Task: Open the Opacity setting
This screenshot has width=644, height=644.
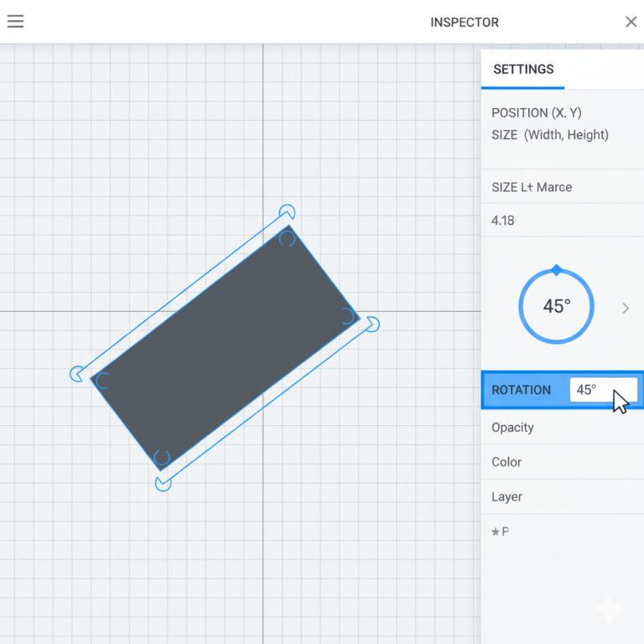Action: coord(512,428)
